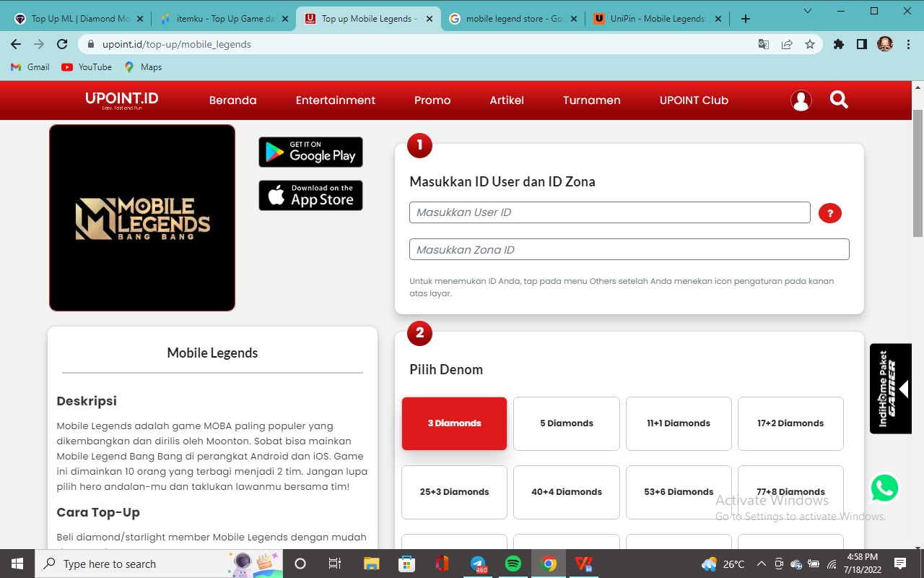The height and width of the screenshot is (578, 924).
Task: Click the page vertical scrollbar
Action: [x=918, y=173]
